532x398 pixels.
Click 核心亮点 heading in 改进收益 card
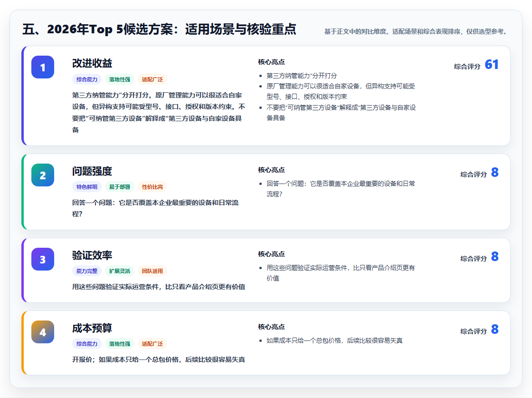point(271,62)
